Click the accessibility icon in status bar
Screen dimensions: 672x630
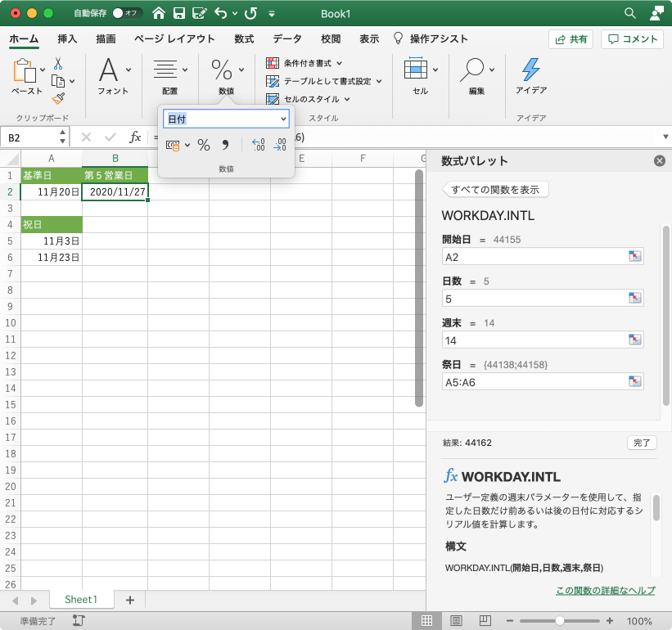(x=79, y=620)
